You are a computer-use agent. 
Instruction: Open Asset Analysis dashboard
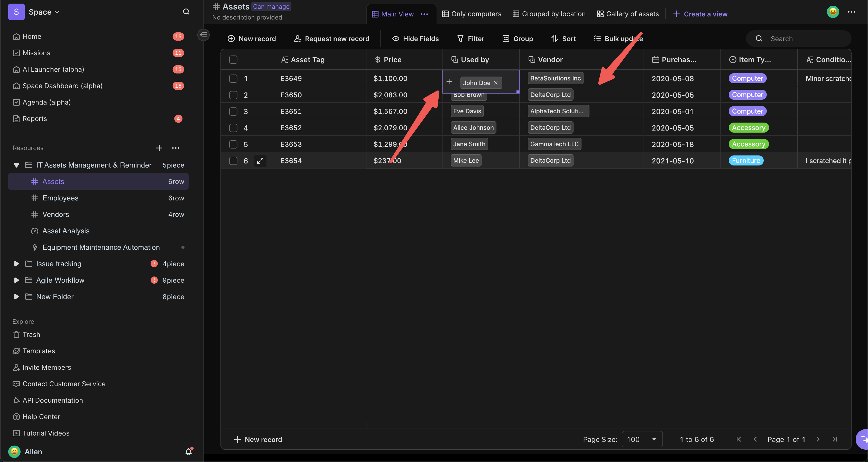[x=66, y=231]
